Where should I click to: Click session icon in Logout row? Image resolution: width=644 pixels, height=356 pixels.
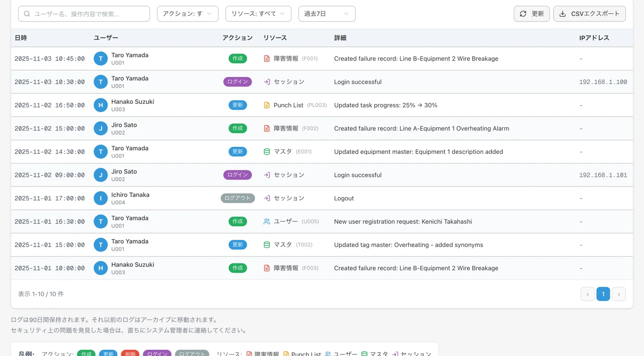pos(267,198)
